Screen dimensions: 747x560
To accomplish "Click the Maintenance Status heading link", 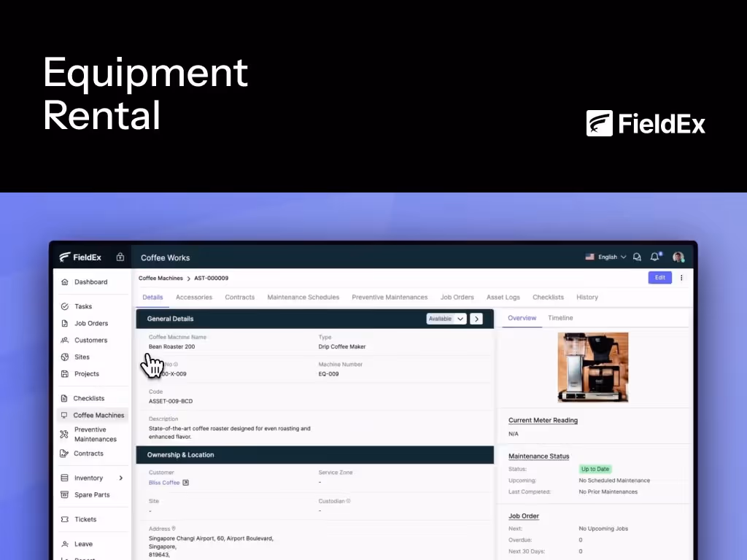I will [539, 456].
